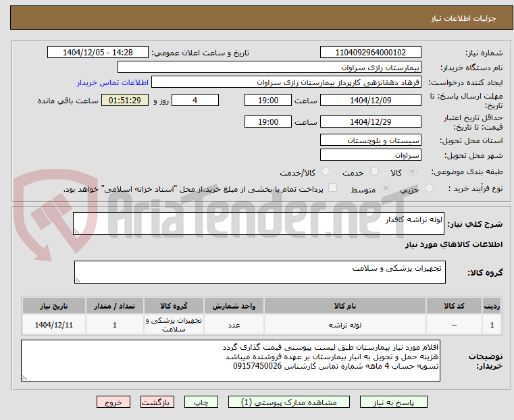This screenshot has width=514, height=420.
Task: Open the اطلاعات تماس خریدار link
Action: tap(113, 82)
